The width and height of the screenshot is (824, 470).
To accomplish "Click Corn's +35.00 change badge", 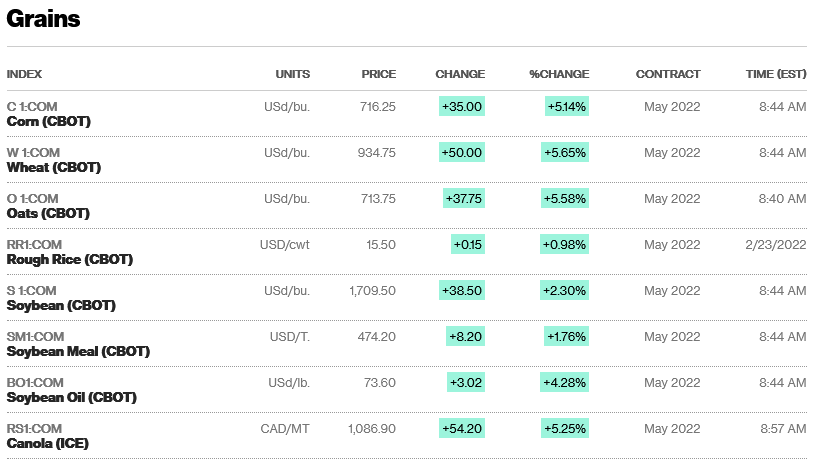I will [461, 106].
